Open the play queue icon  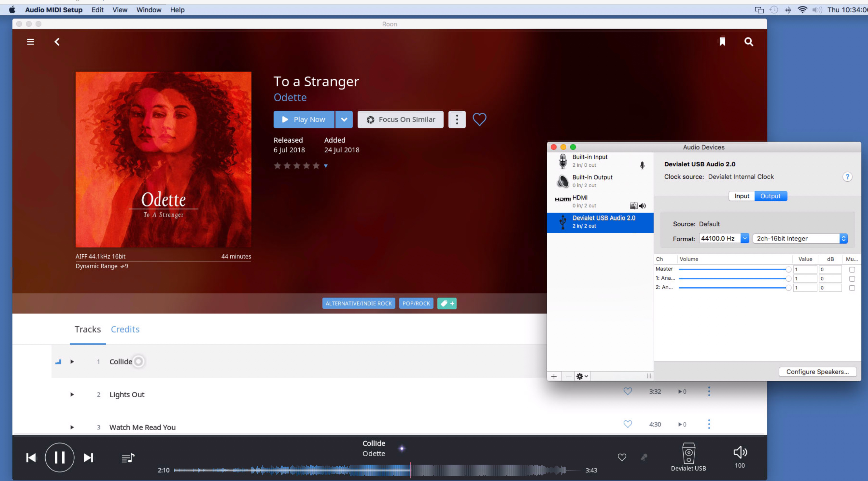coord(128,458)
